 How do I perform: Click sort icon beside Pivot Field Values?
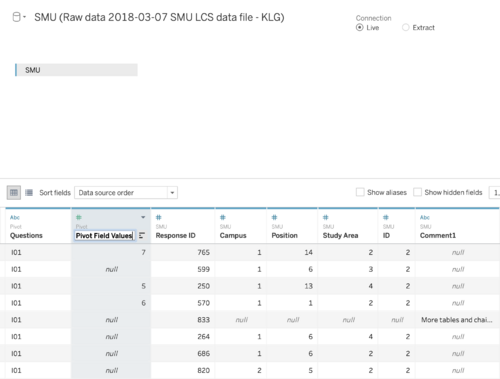(142, 235)
